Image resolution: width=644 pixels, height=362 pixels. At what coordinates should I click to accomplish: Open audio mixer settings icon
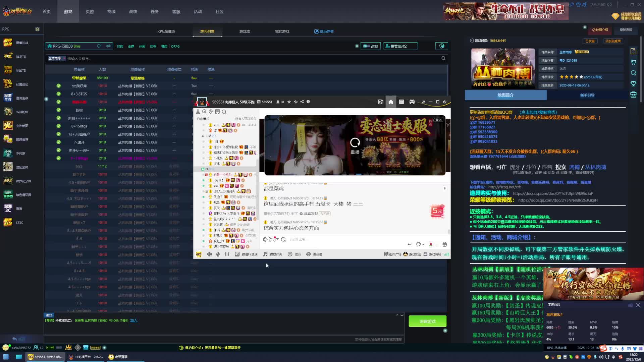pyautogui.click(x=227, y=254)
